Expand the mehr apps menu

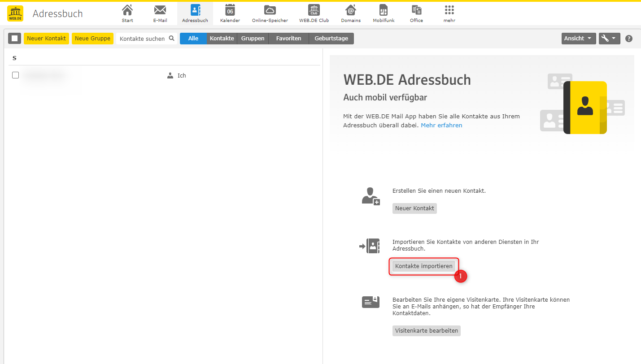pos(449,10)
